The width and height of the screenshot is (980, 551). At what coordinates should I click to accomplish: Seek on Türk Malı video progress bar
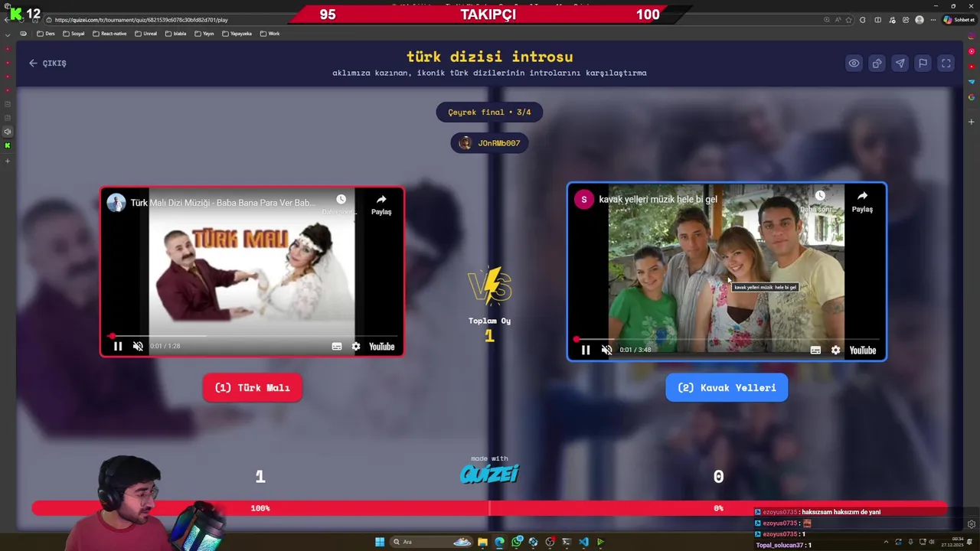(253, 336)
